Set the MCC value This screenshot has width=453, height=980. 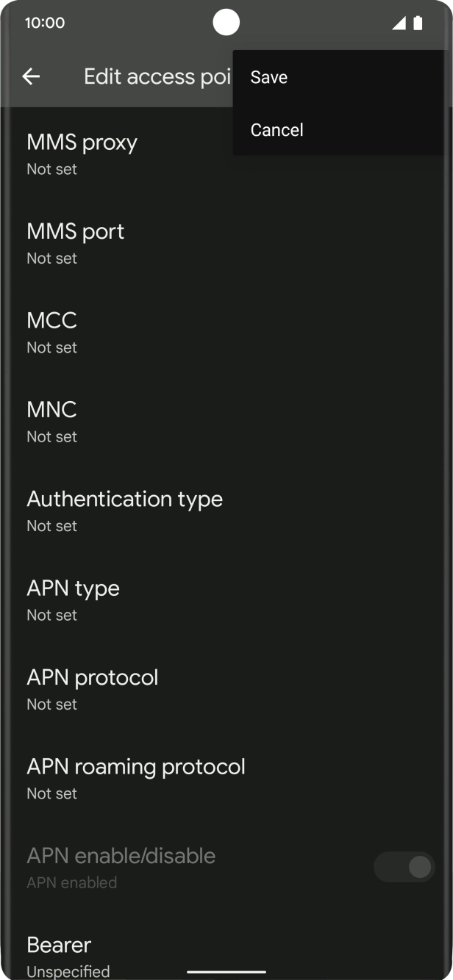pyautogui.click(x=52, y=332)
